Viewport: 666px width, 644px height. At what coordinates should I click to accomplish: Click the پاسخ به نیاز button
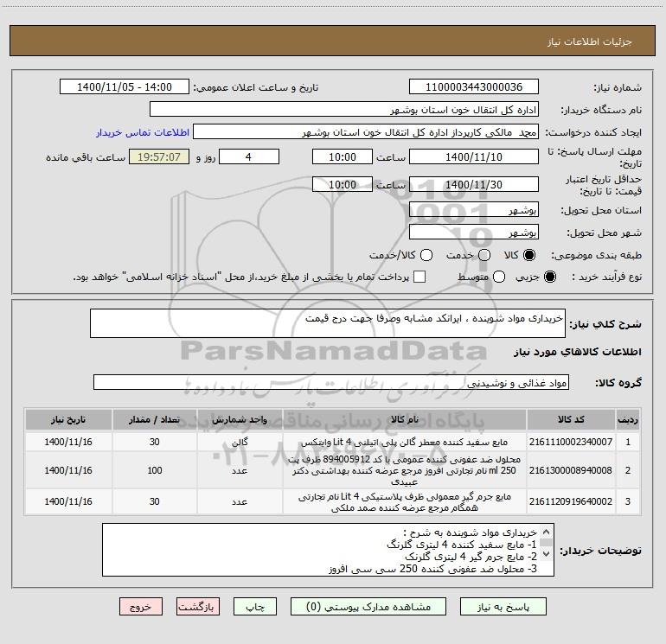(503, 607)
